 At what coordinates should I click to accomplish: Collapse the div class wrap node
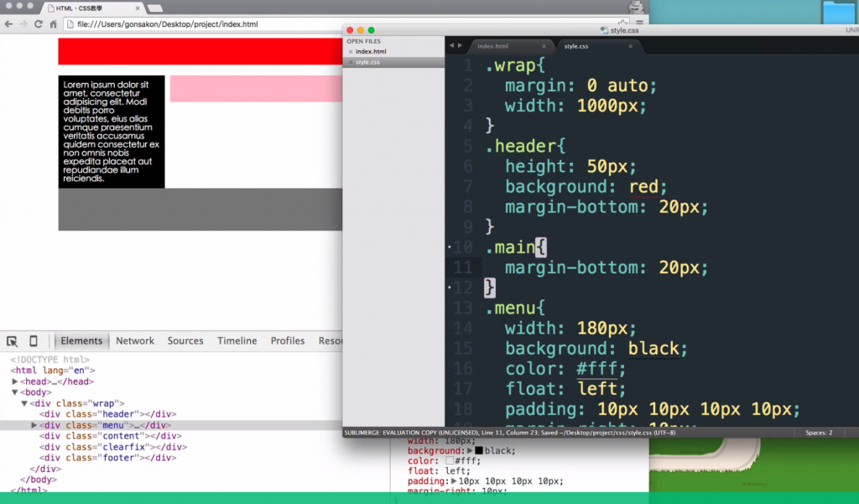click(24, 403)
